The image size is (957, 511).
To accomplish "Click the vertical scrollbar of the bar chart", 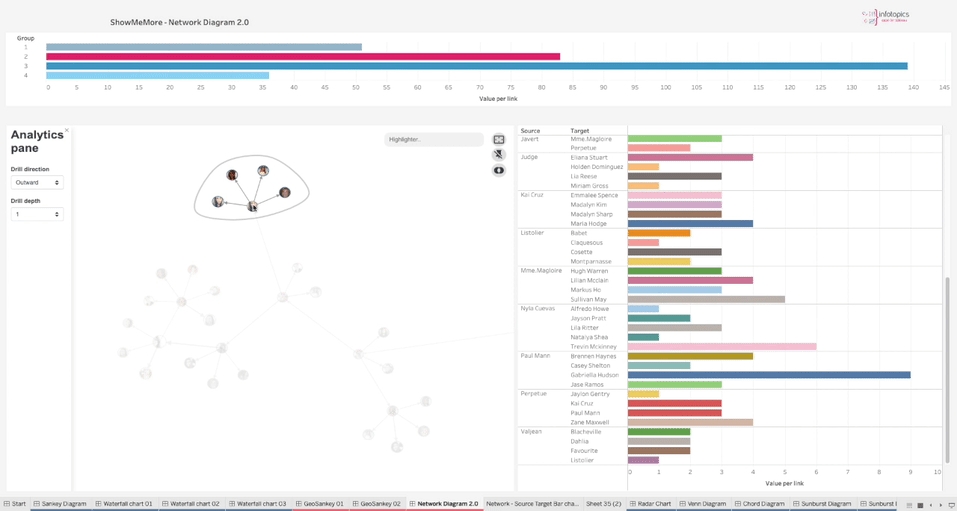I will click(x=946, y=330).
